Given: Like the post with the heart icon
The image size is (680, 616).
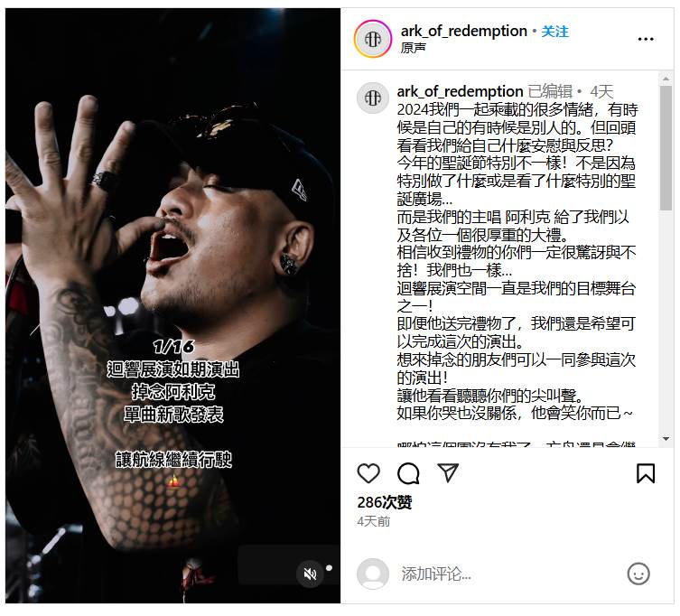Looking at the screenshot, I should (368, 473).
